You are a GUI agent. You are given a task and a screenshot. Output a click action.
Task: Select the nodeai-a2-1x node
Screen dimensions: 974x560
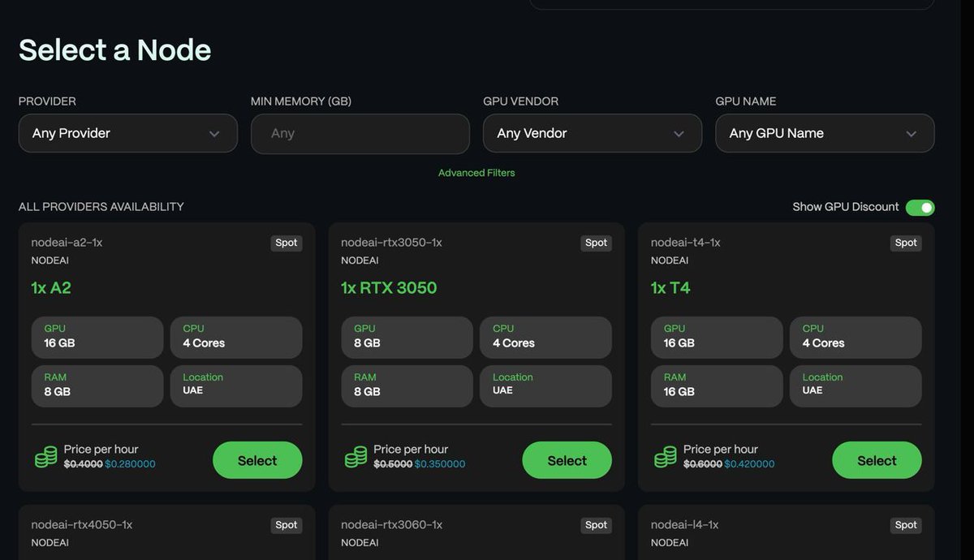click(257, 460)
